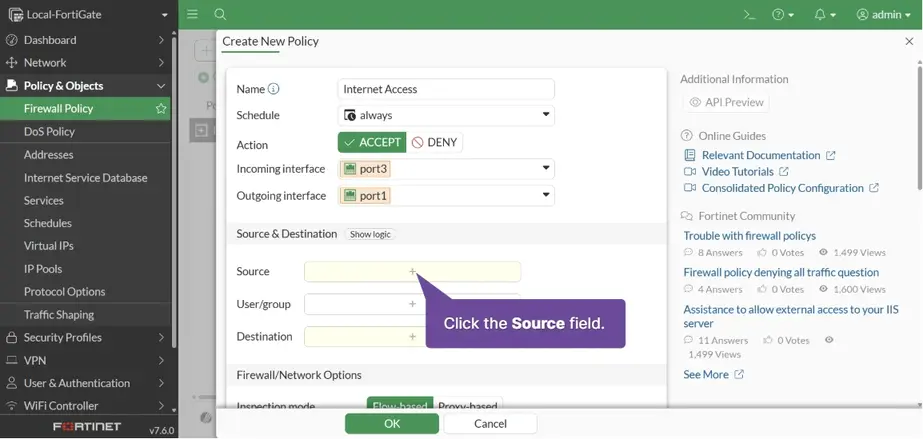Click the Security Profiles lock icon

(x=11, y=338)
